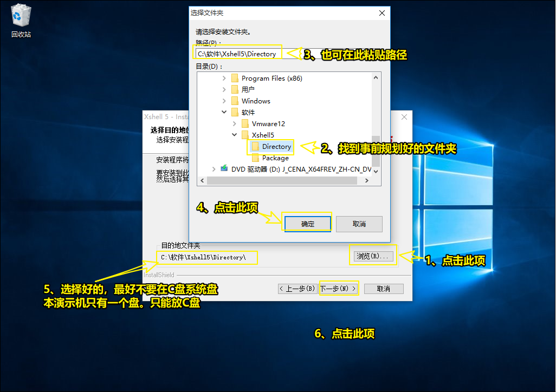556x392 pixels.
Task: Click 下一步(N) in the Xshell installer
Action: (x=338, y=289)
